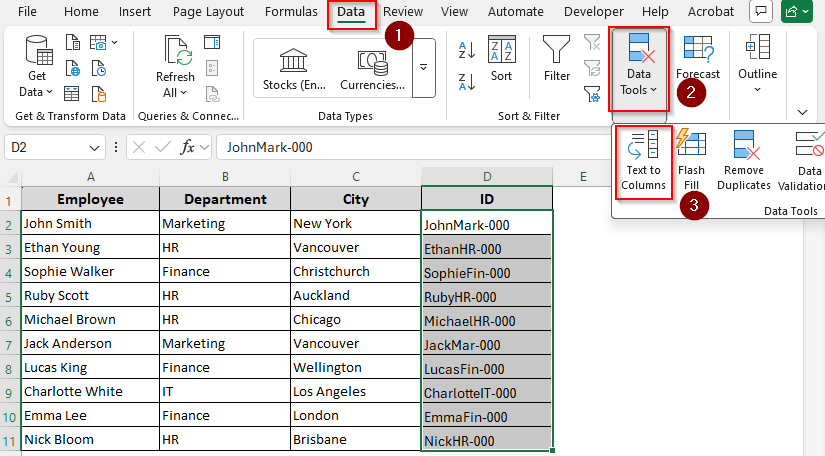Open the Queries & Connections pane icon

212,42
